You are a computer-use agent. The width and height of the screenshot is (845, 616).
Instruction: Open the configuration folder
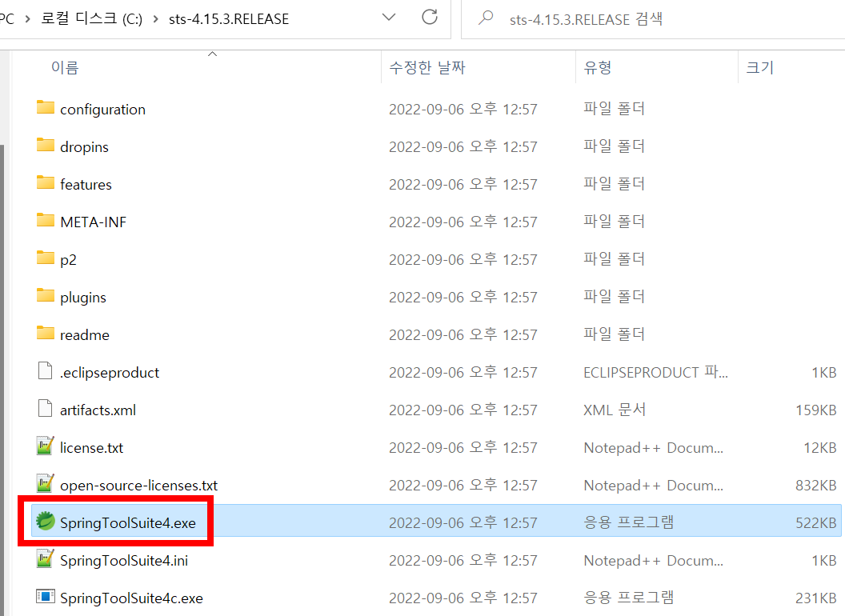(102, 109)
